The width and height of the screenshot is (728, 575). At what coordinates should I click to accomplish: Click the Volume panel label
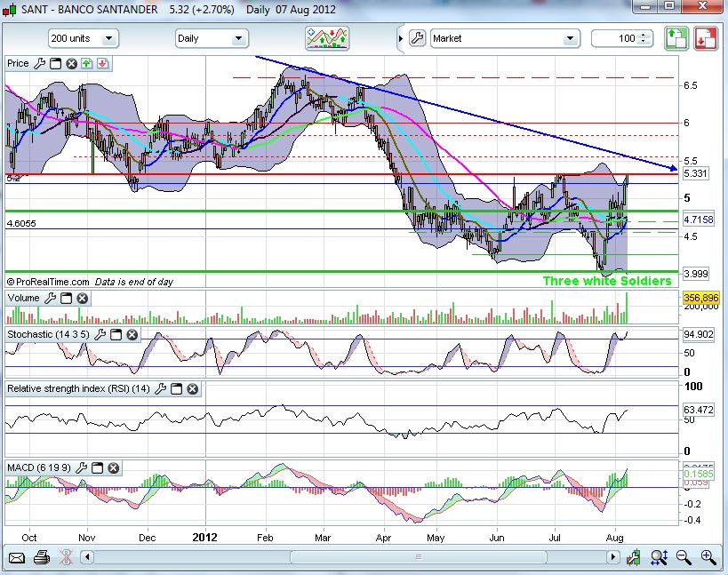[x=23, y=298]
